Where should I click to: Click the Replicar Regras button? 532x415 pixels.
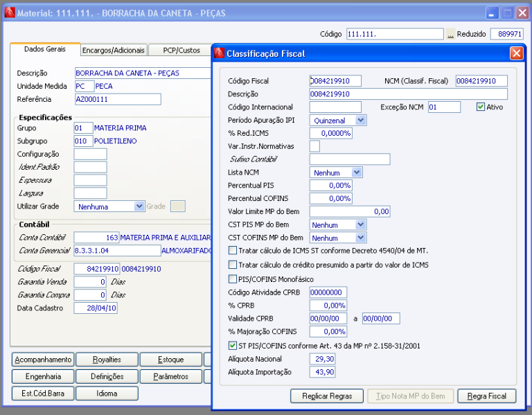(327, 396)
